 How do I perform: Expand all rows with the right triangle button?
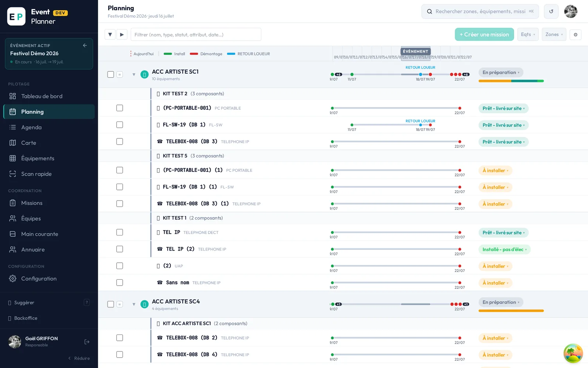pos(122,35)
